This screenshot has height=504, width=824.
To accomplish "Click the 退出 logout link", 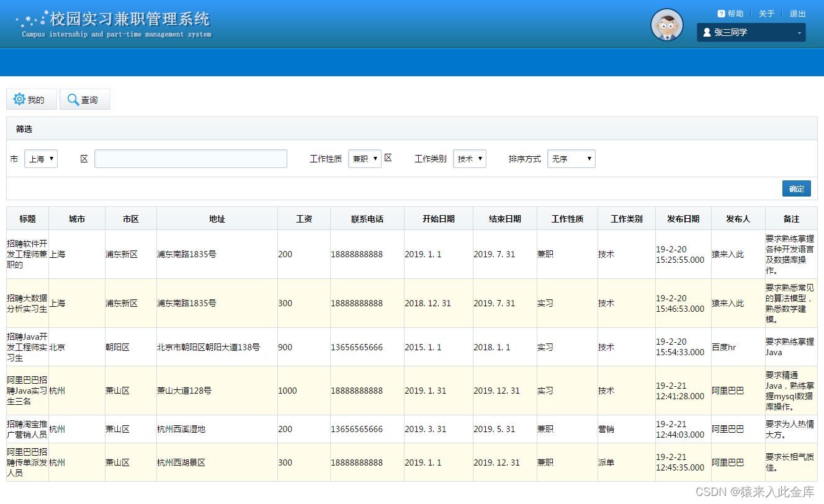I will coord(798,14).
